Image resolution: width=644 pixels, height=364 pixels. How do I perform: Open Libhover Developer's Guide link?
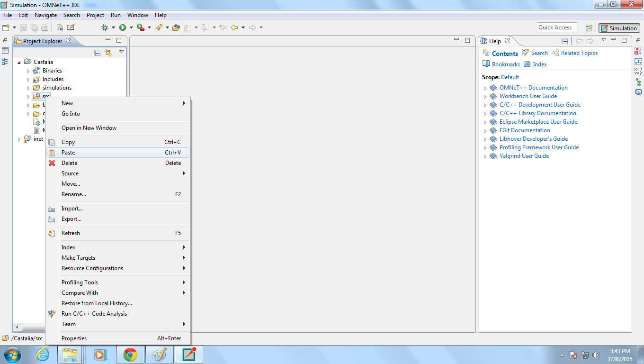[x=534, y=139]
